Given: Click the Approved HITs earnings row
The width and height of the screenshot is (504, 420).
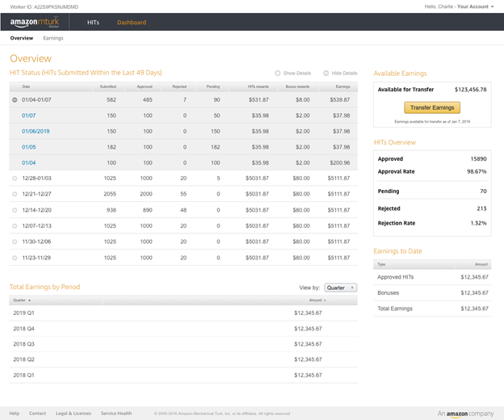Looking at the screenshot, I should coord(432,277).
